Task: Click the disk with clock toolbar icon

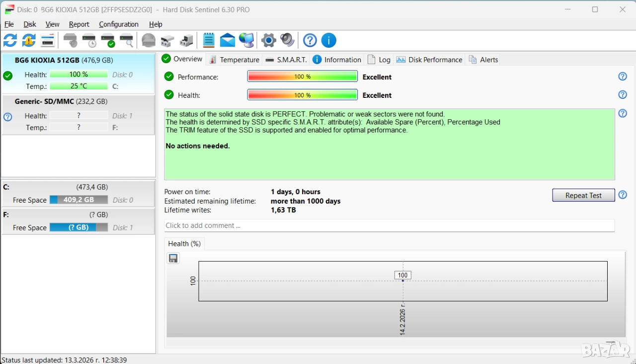Action: pos(89,40)
